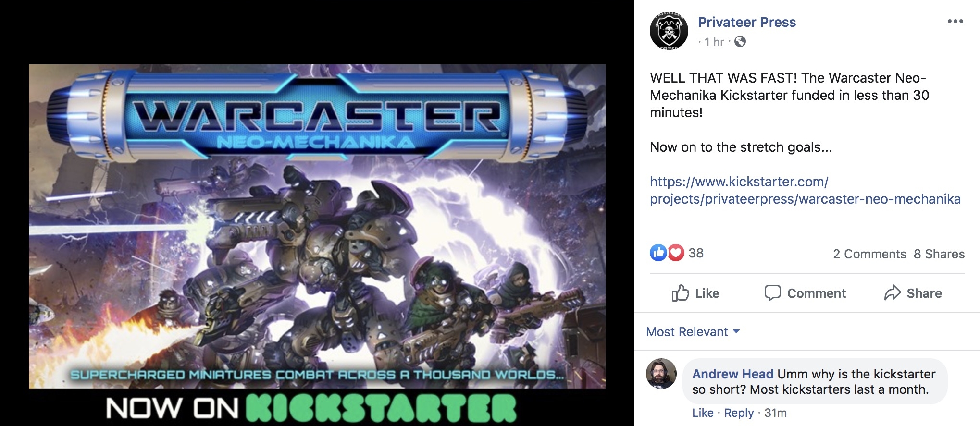Screen dimensions: 980x426
Task: Expand the Most Relevant comment sort dropdown
Action: 693,332
